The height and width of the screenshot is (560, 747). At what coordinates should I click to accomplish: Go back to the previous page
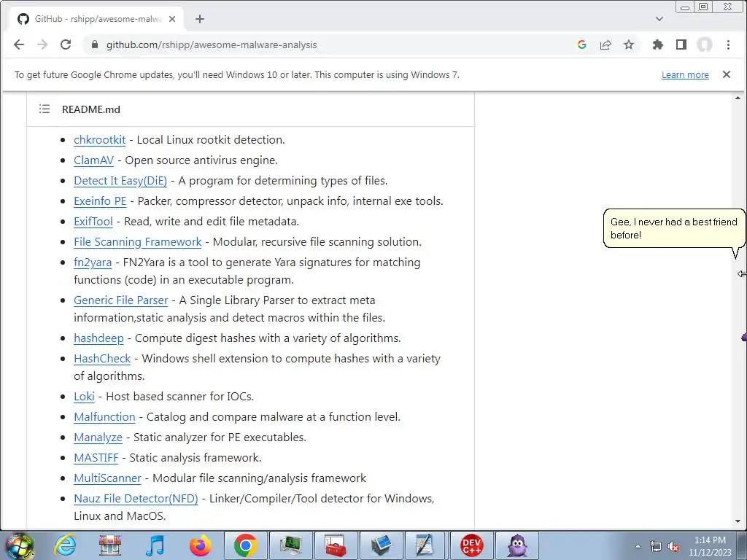click(19, 44)
